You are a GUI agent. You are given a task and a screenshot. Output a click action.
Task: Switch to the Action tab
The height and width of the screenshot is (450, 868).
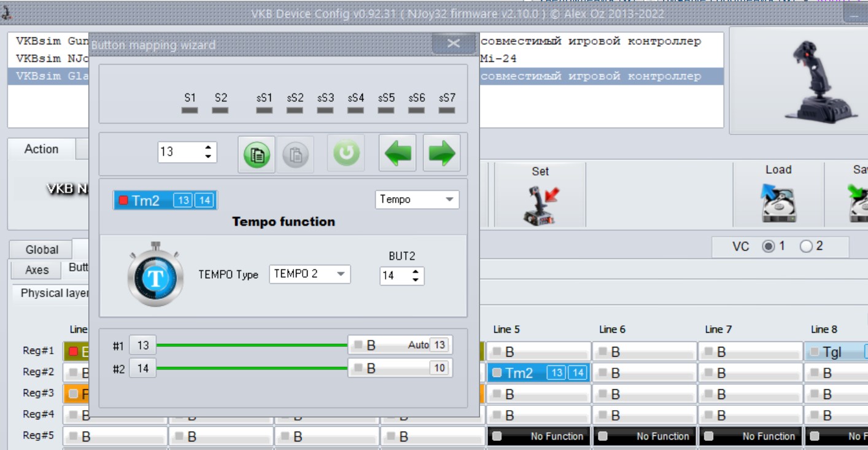coord(41,149)
